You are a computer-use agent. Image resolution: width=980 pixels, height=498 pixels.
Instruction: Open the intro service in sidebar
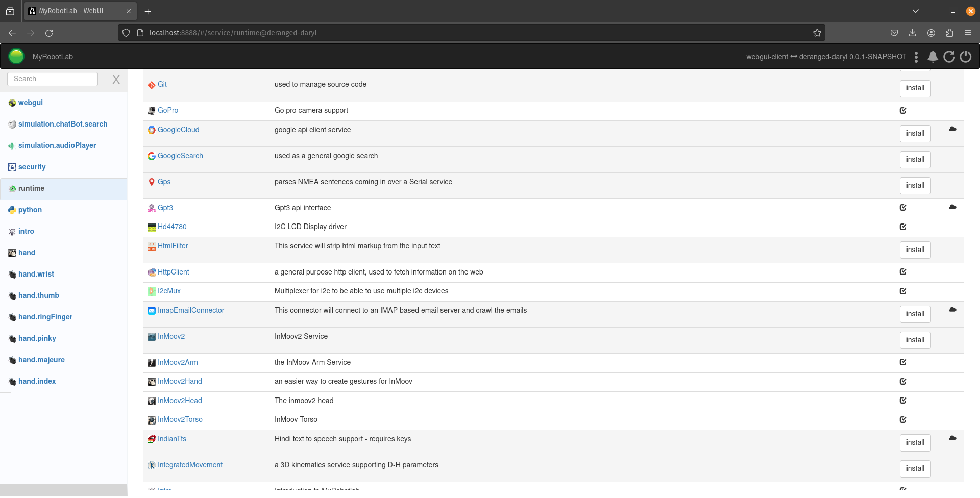(26, 231)
